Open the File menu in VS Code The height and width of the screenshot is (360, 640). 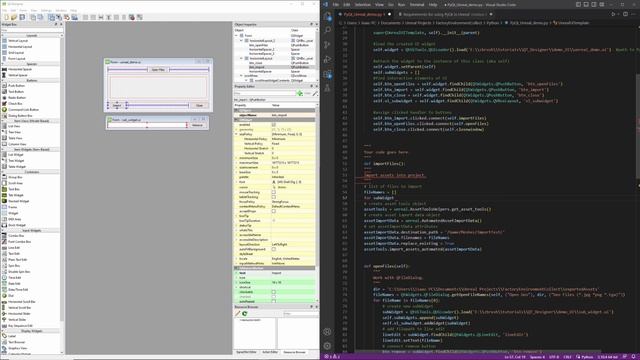pyautogui.click(x=336, y=4)
